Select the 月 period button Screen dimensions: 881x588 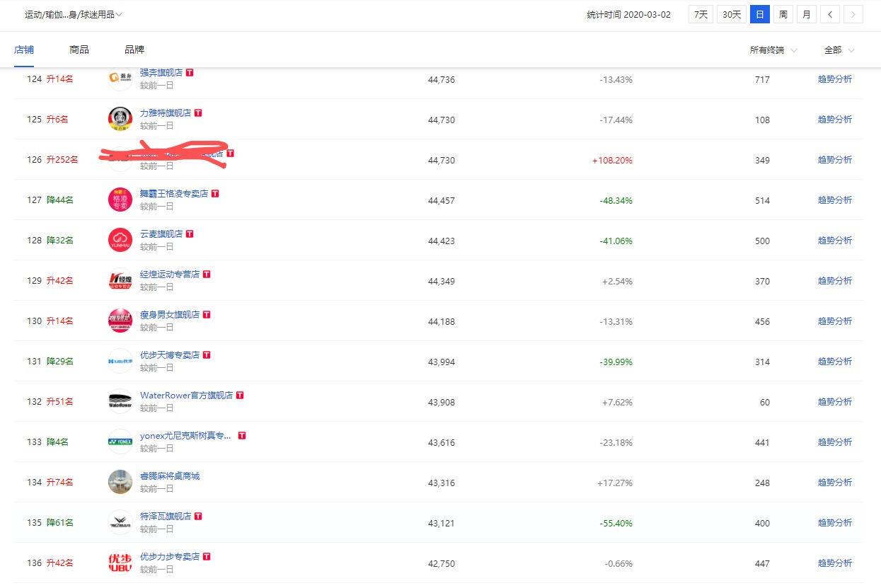pos(807,14)
